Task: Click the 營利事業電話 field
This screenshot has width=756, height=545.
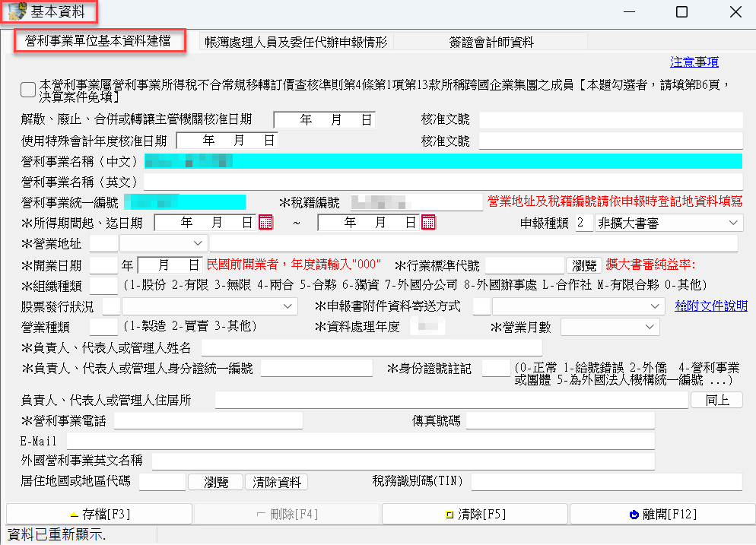Action: (x=208, y=420)
